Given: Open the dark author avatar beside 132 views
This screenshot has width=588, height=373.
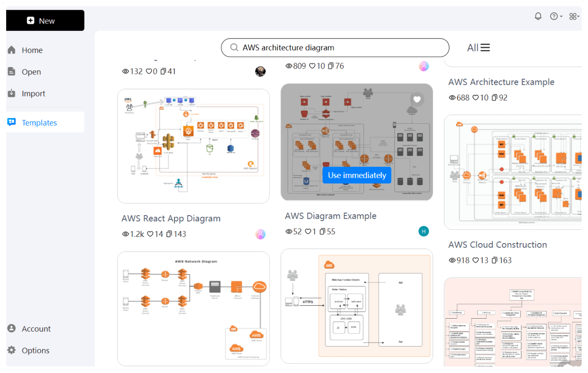Looking at the screenshot, I should point(260,71).
